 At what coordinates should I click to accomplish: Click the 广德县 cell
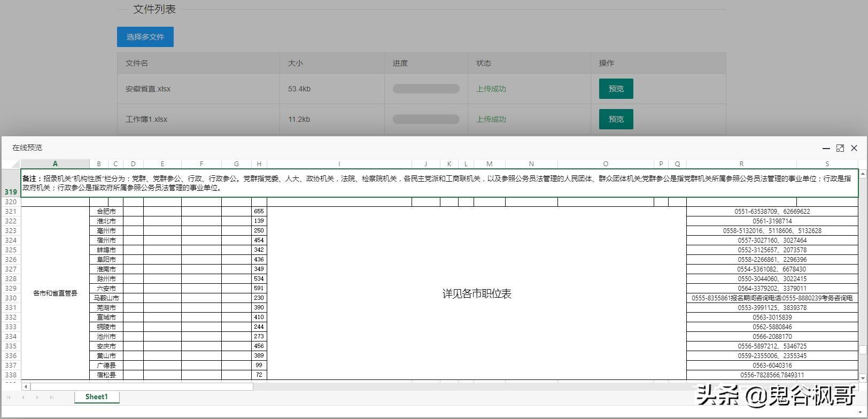pos(106,366)
